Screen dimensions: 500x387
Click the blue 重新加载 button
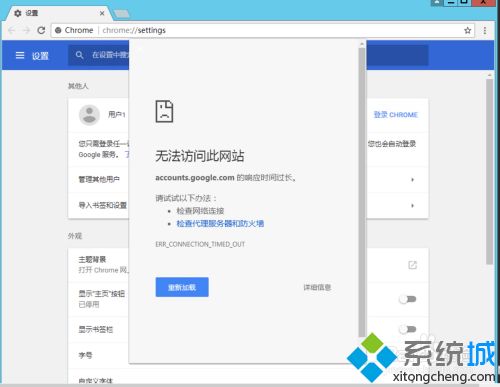[x=182, y=287]
